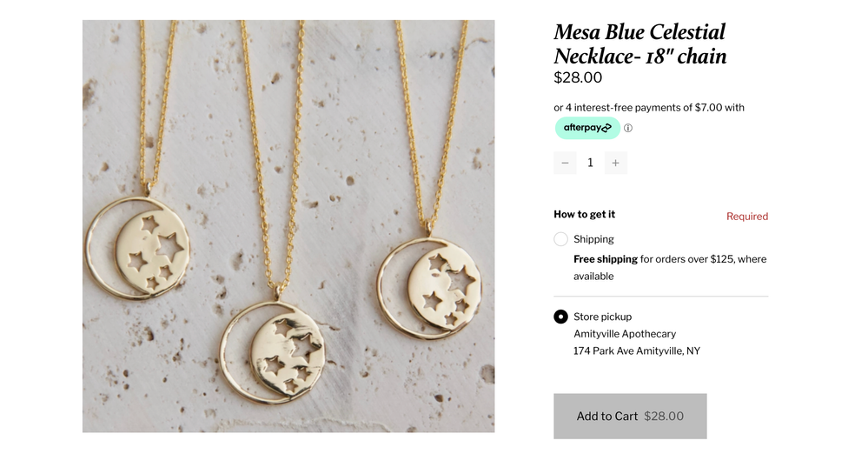
Task: Click the red Required label
Action: [746, 217]
